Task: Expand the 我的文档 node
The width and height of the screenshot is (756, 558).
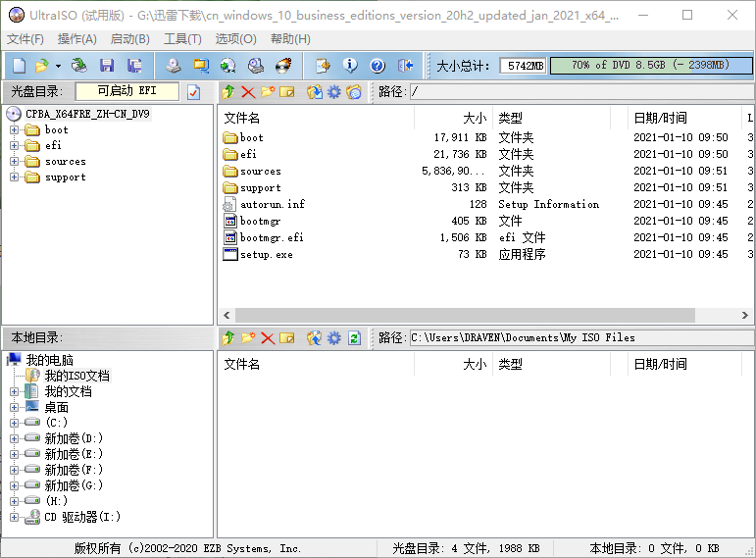Action: 15,391
